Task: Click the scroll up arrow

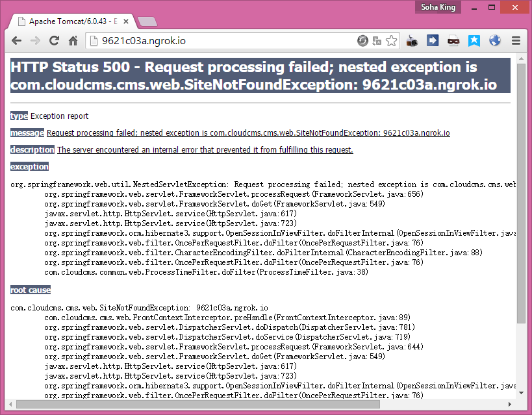Action: (521, 59)
